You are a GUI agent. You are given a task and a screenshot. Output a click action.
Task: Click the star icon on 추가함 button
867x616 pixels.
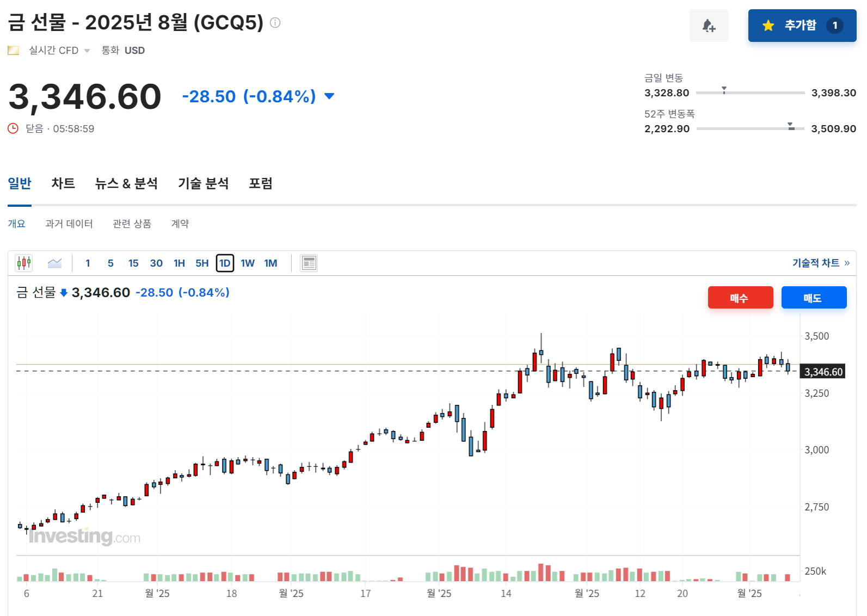coord(768,26)
